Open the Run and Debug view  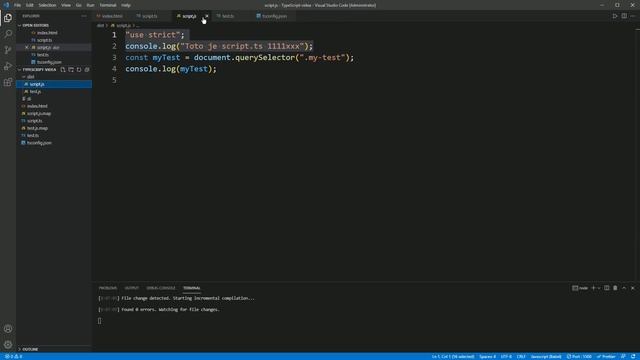[8, 66]
